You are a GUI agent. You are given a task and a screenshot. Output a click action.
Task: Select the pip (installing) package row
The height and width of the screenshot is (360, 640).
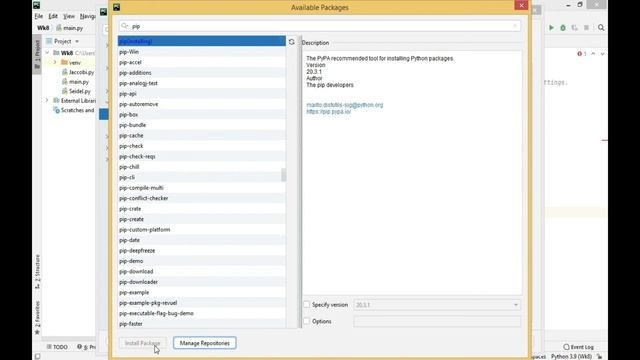pos(202,41)
